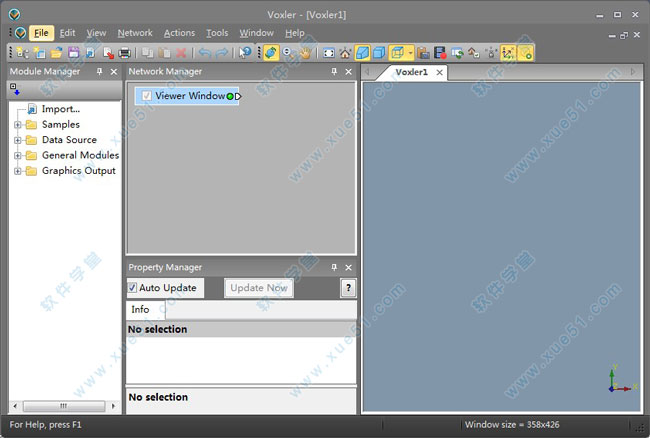Viewport: 650px width, 438px height.
Task: Expand the General Modules folder node
Action: point(17,155)
